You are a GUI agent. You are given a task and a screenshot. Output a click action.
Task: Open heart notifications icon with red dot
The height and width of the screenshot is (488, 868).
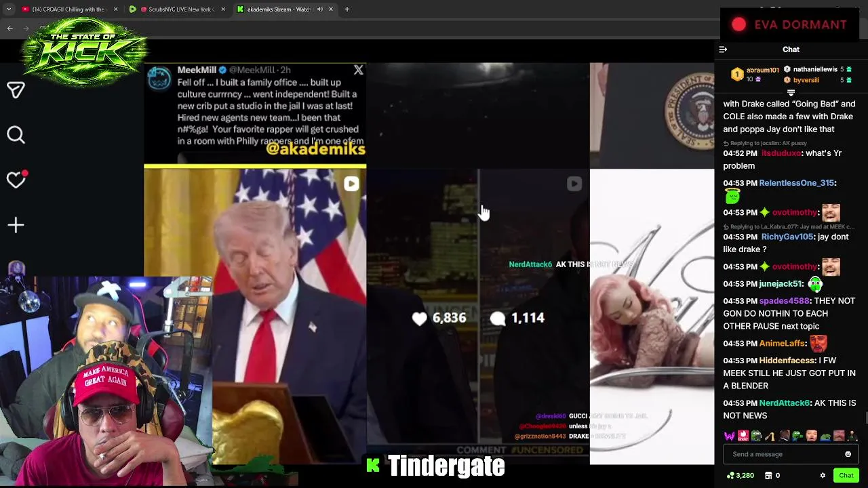(x=16, y=179)
